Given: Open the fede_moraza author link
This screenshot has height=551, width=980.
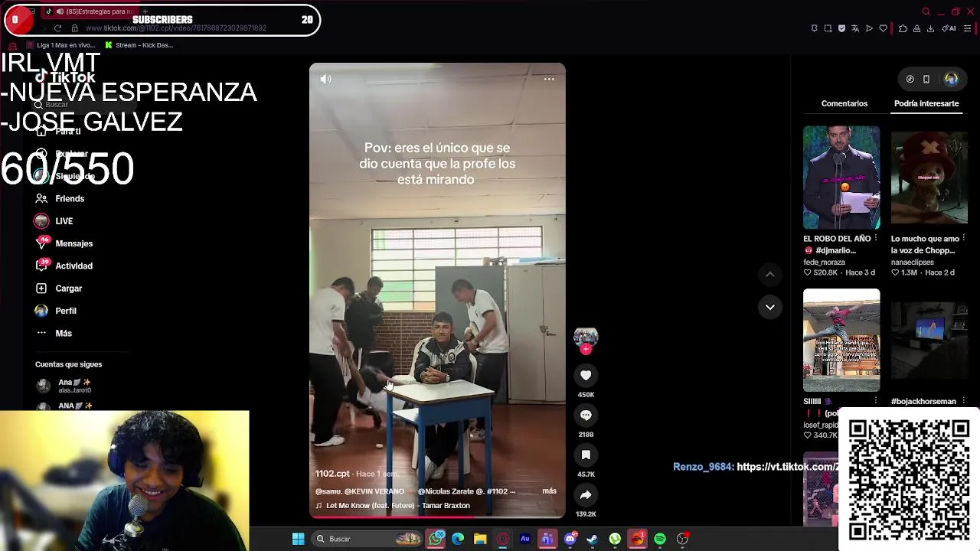Looking at the screenshot, I should (824, 262).
